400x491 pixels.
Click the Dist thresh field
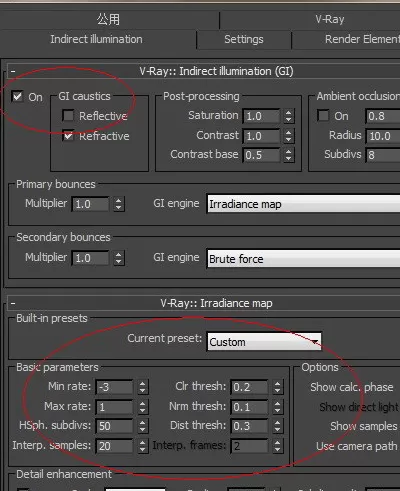pyautogui.click(x=249, y=426)
